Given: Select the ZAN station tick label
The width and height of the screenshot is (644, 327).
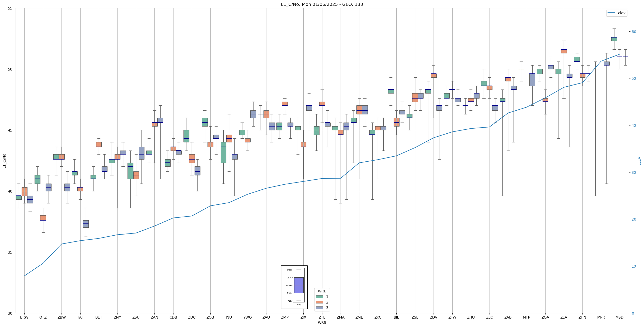Looking at the screenshot, I should [x=154, y=317].
